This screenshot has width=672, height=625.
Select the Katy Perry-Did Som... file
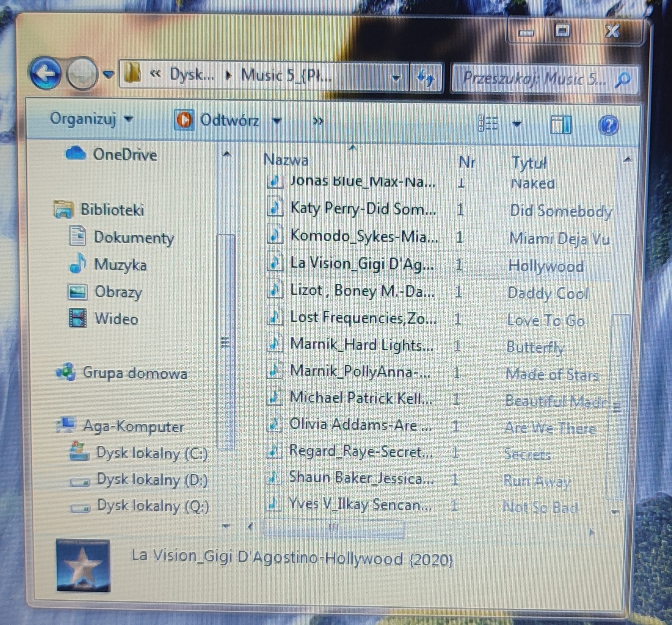tap(352, 209)
